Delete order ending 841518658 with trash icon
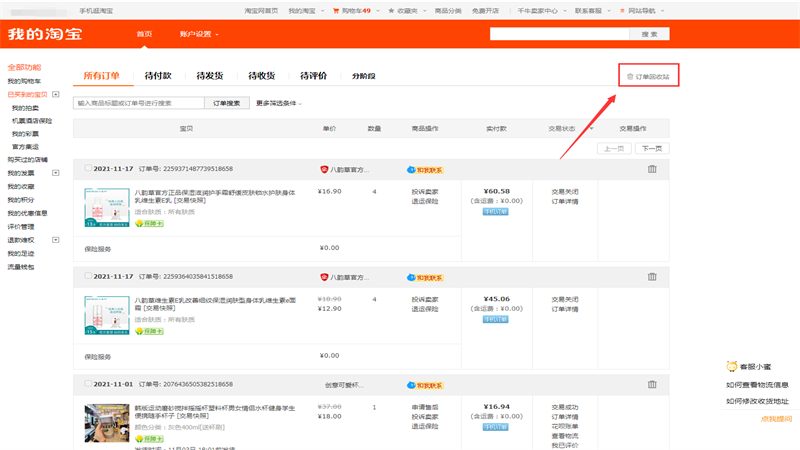This screenshot has width=800, height=450. coord(652,277)
